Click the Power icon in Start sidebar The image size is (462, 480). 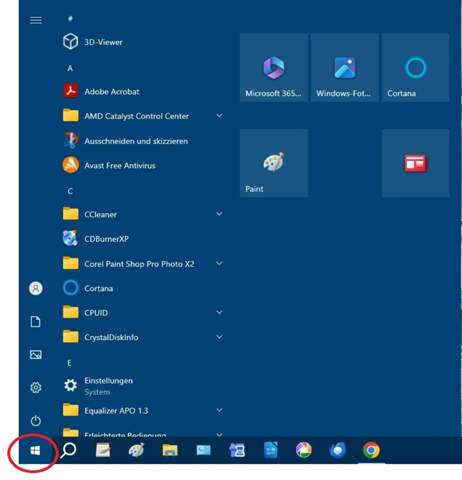(36, 420)
